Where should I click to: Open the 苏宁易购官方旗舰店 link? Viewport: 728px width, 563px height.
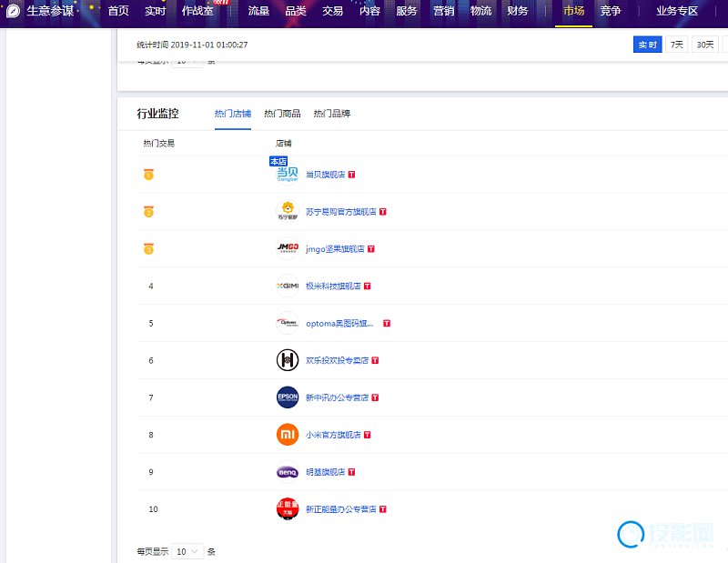coord(340,212)
